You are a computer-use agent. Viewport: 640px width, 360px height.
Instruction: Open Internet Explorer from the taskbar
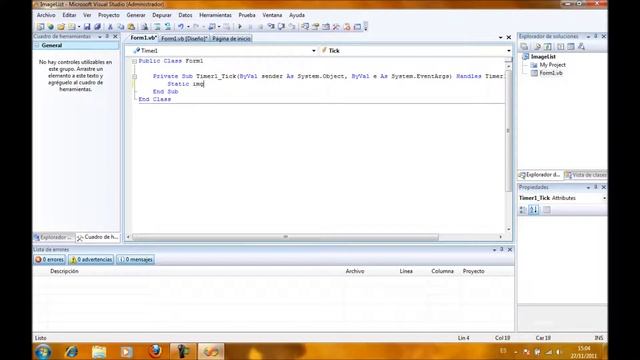[x=71, y=351]
